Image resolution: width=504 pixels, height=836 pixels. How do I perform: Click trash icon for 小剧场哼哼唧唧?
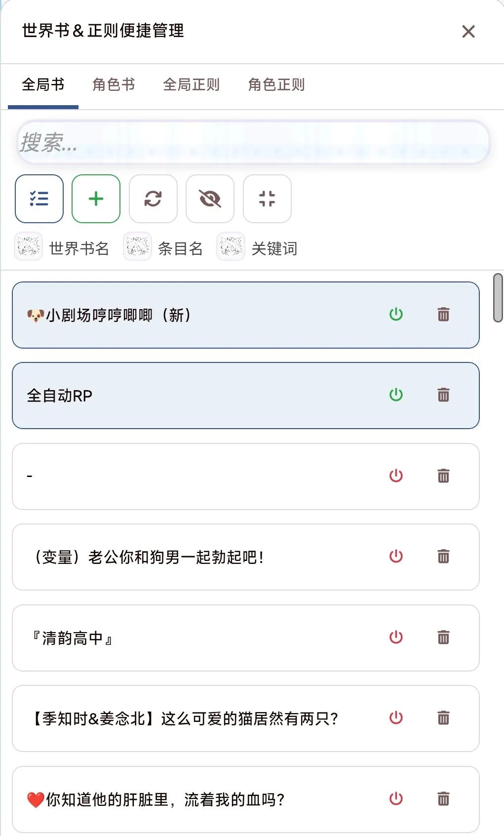pyautogui.click(x=443, y=315)
